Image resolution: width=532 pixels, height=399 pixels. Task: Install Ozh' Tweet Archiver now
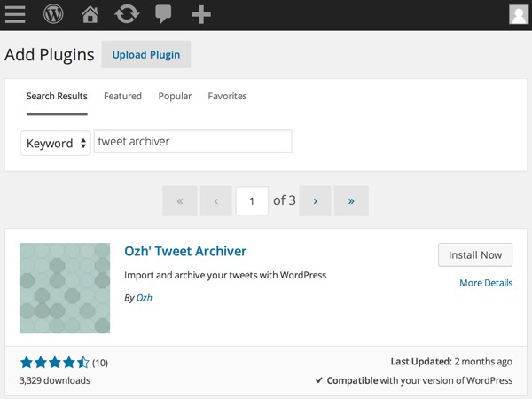475,254
